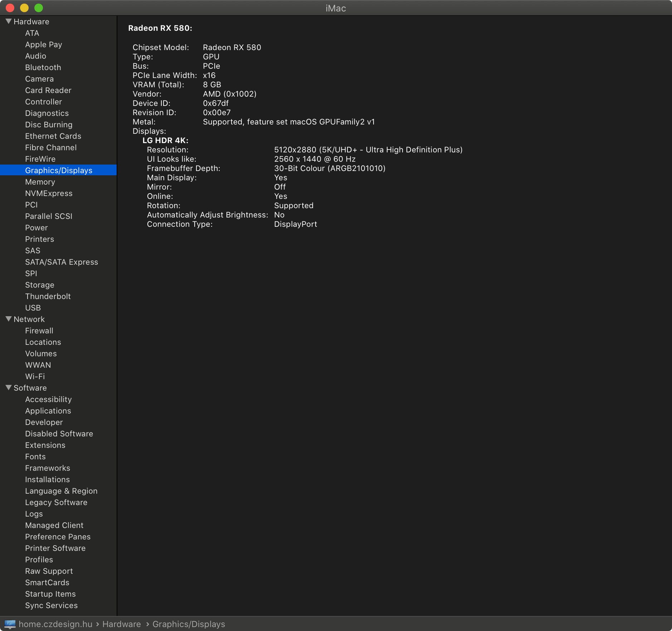Click the Radeon RX 580 heading
This screenshot has height=631, width=672.
160,28
